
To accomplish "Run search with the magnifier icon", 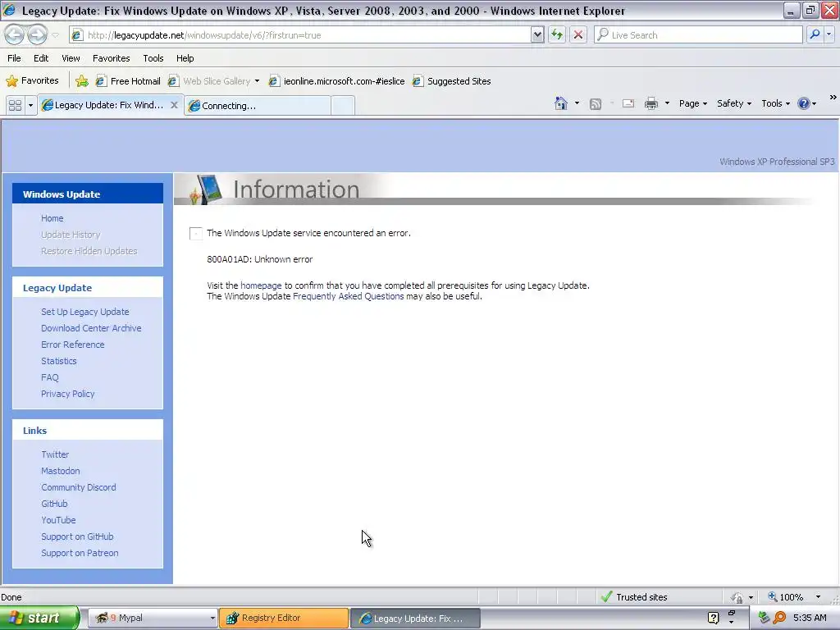I will point(815,35).
